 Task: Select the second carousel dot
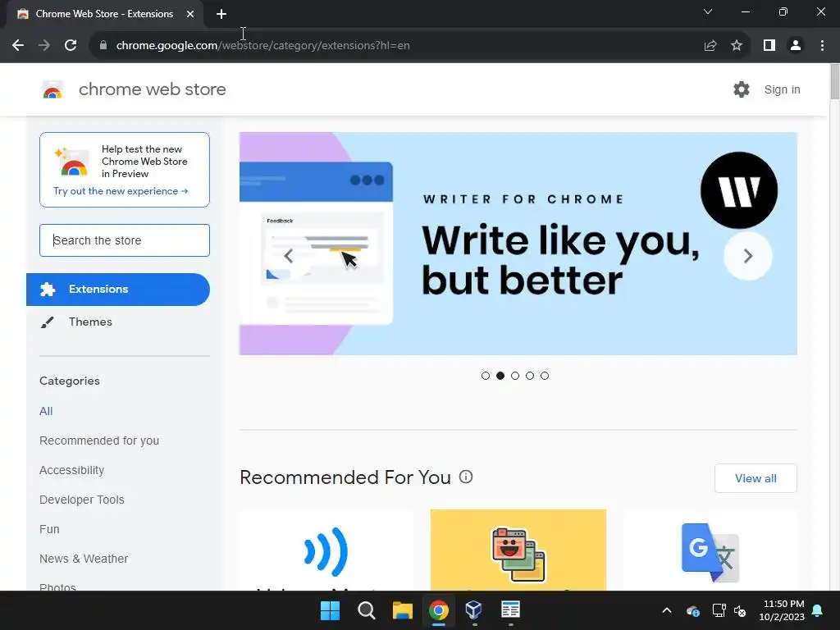(500, 376)
